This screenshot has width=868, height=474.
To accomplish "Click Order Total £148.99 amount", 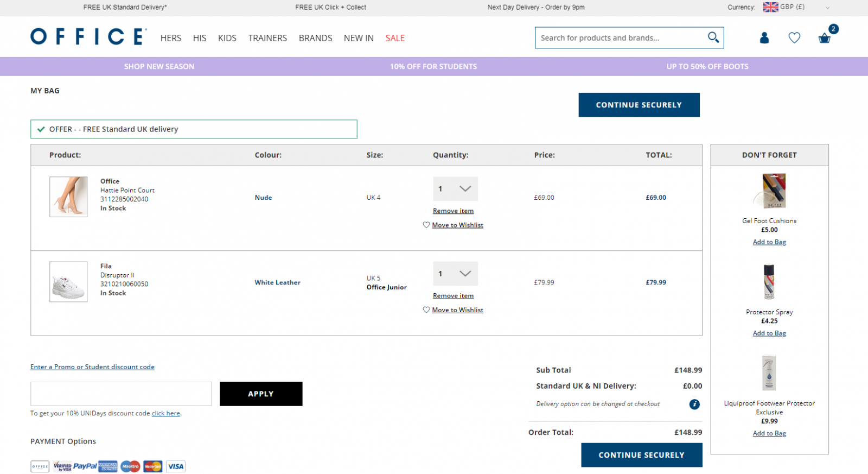I will coord(688,432).
